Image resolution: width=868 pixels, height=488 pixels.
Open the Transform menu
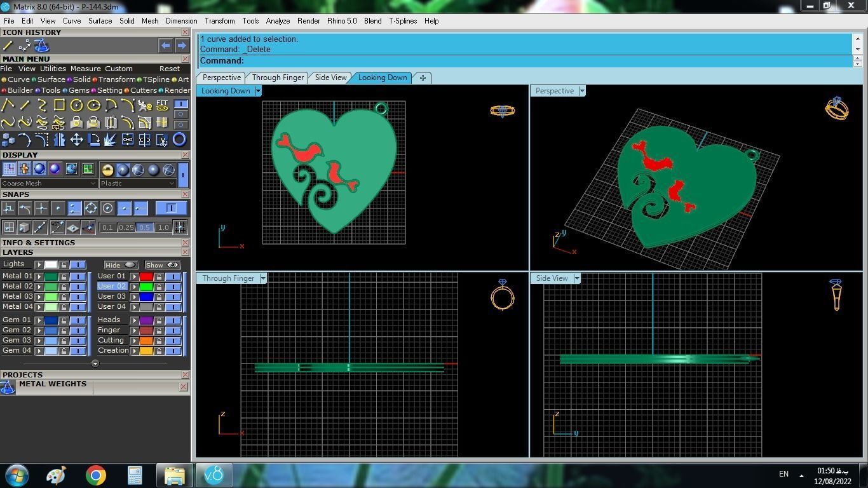pyautogui.click(x=219, y=21)
